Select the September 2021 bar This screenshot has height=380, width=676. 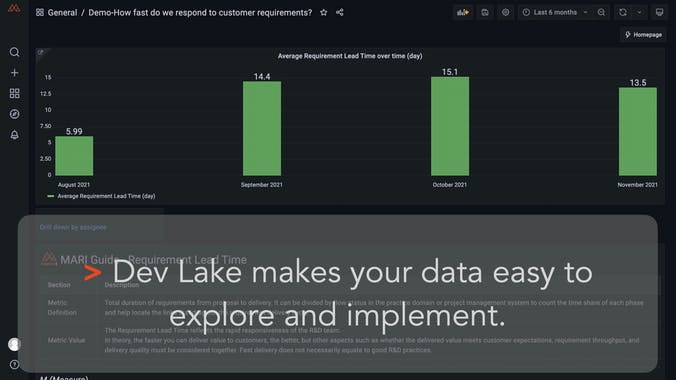click(262, 129)
